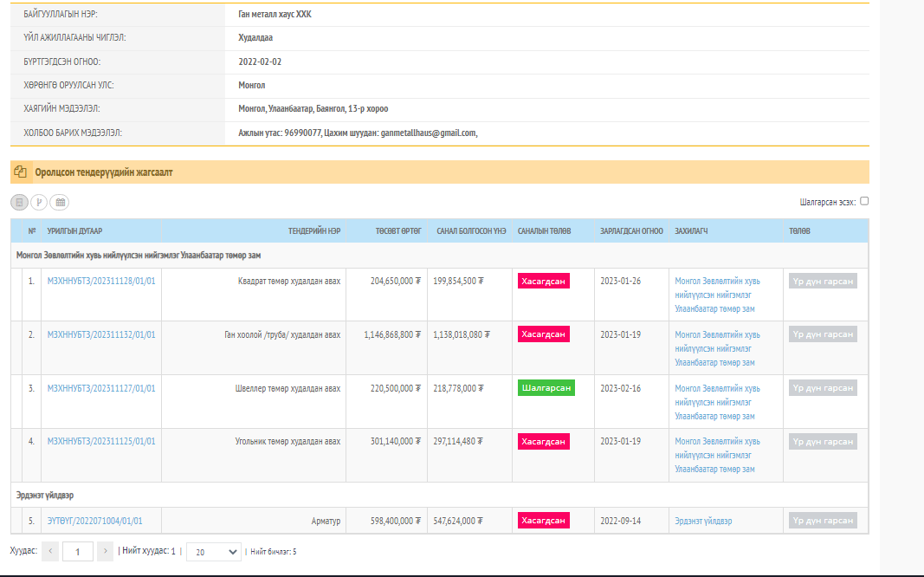Open tender МЗХННУБТЗ/202311132/01/01 link
Viewport: 924px width, 577px height.
[101, 334]
